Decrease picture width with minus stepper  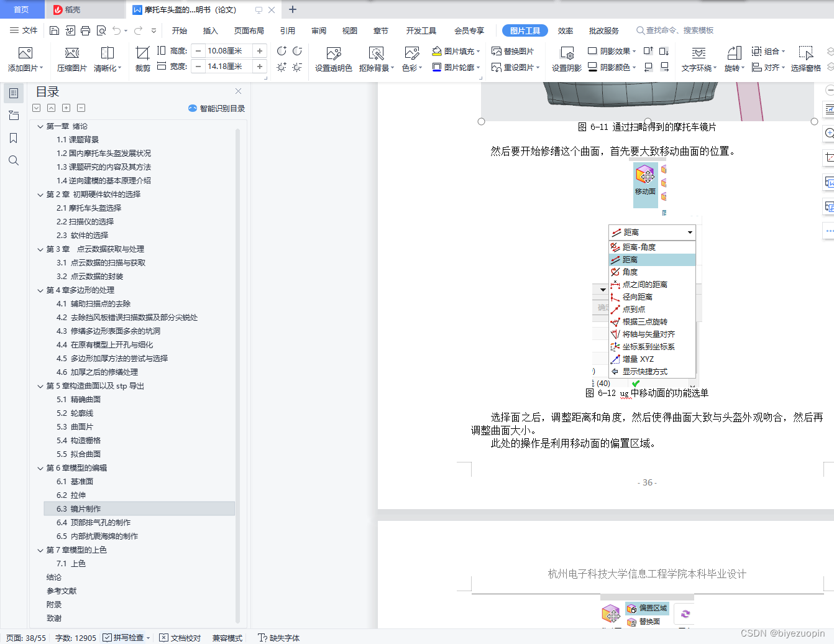click(x=198, y=67)
